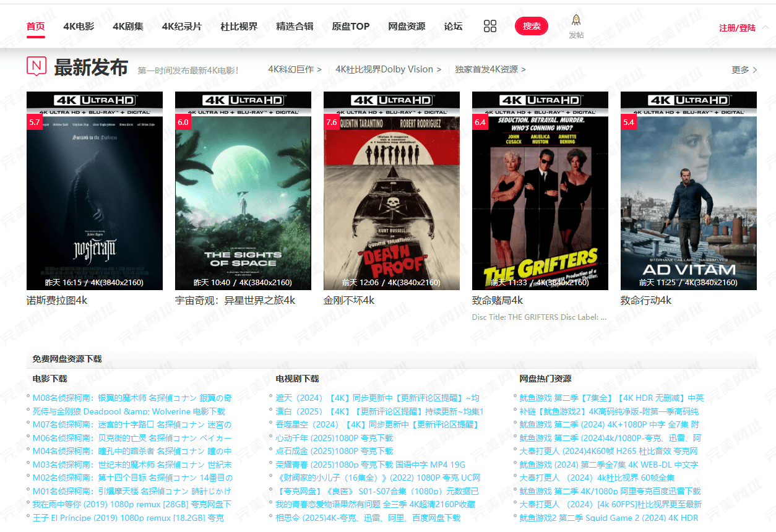
Task: Open 大奉打更人 （2024）[4k 60FPS] link
Action: 611,504
